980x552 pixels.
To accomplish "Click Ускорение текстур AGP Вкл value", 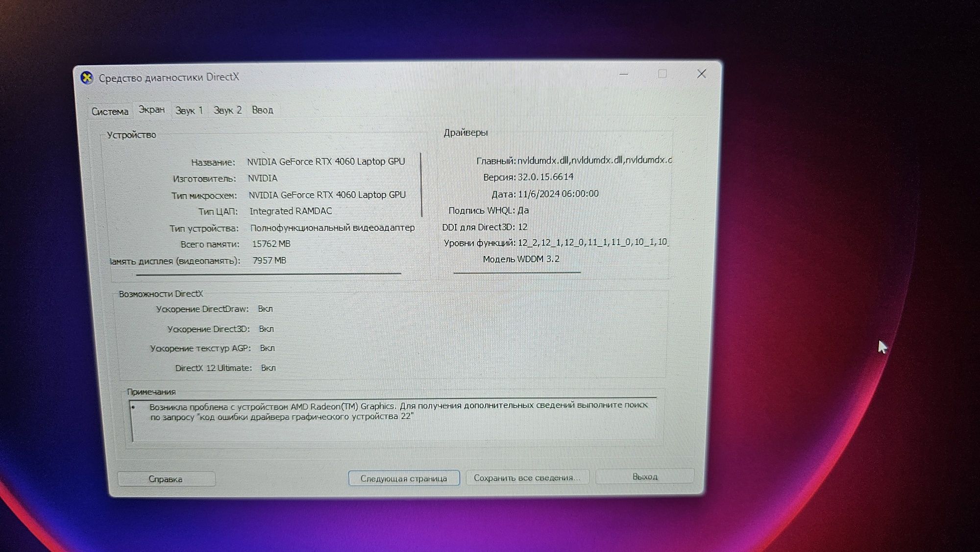I will [267, 348].
